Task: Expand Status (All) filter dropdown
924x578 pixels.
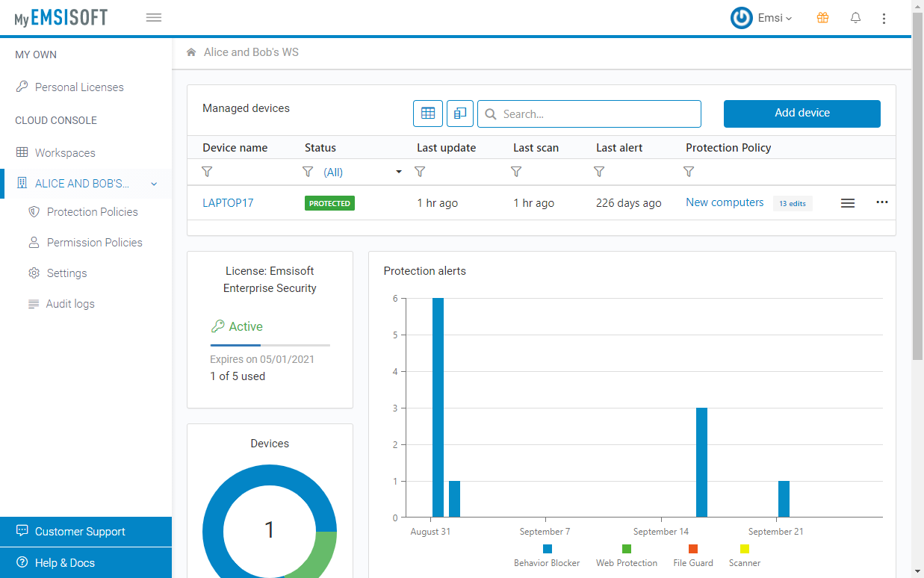Action: pos(399,172)
